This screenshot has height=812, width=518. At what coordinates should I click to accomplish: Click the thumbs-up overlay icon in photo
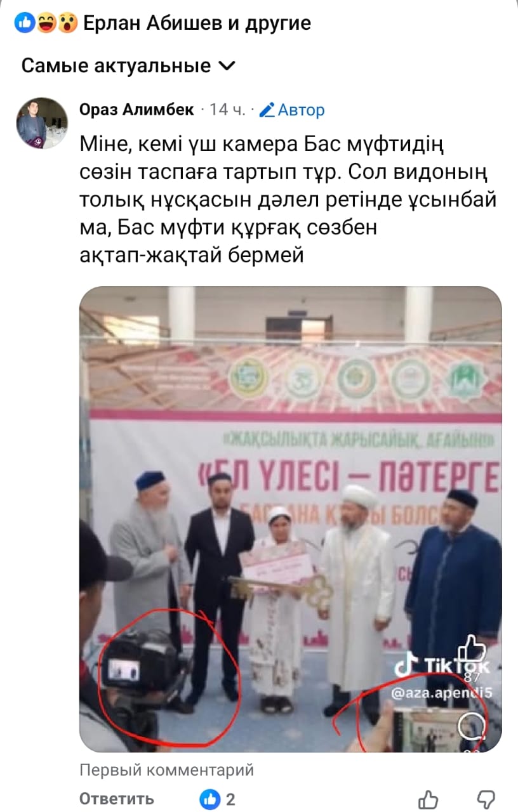[x=472, y=650]
